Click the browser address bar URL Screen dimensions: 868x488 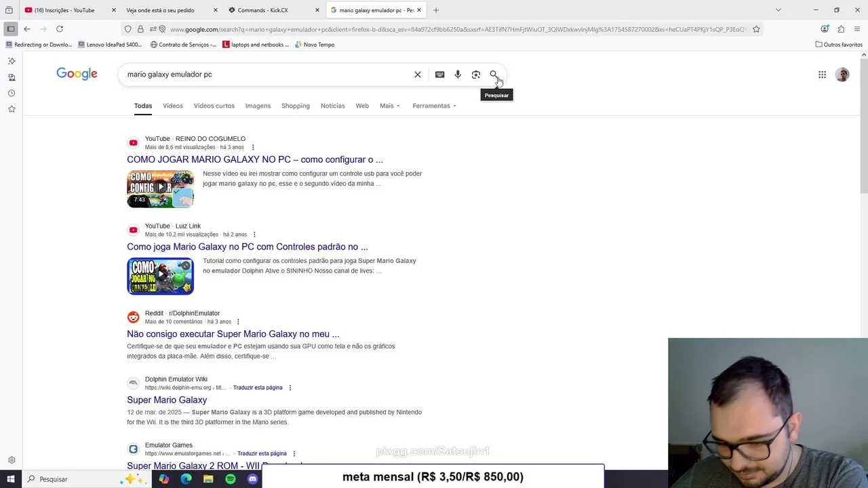coord(458,29)
